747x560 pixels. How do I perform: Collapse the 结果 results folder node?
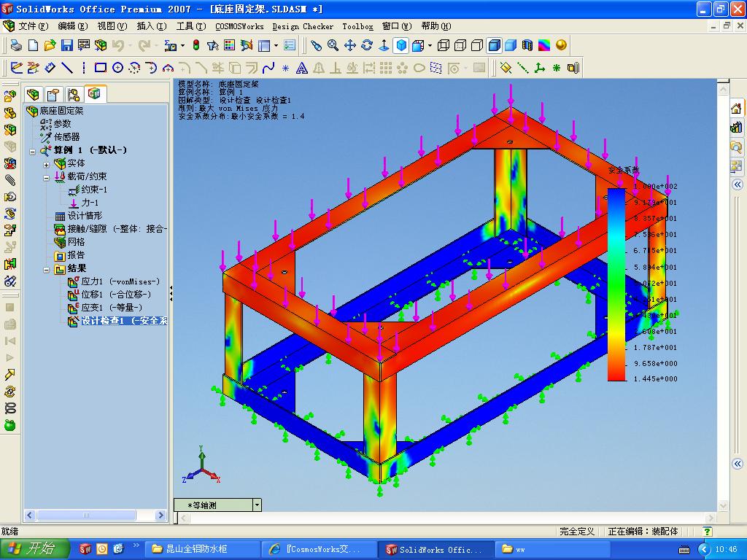(x=46, y=270)
